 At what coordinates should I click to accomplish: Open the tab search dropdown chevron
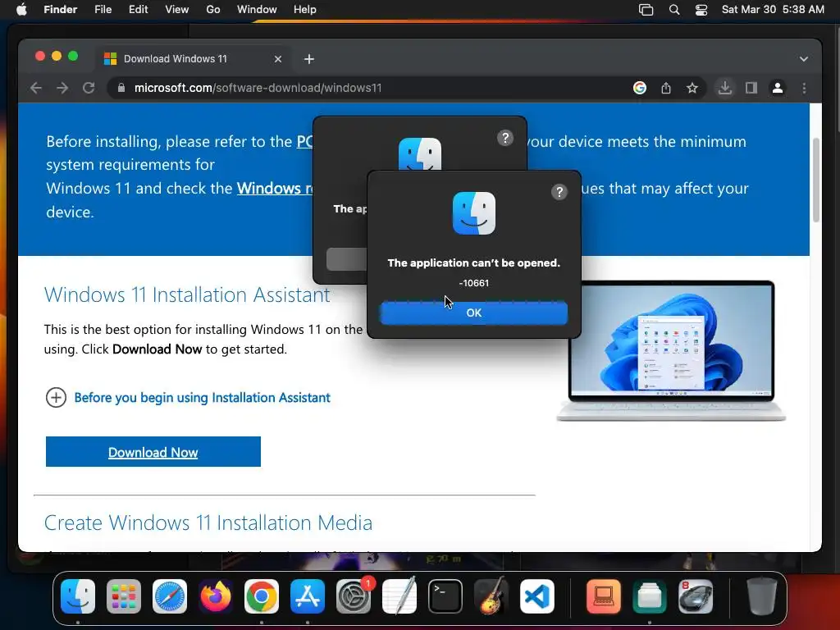(x=804, y=59)
